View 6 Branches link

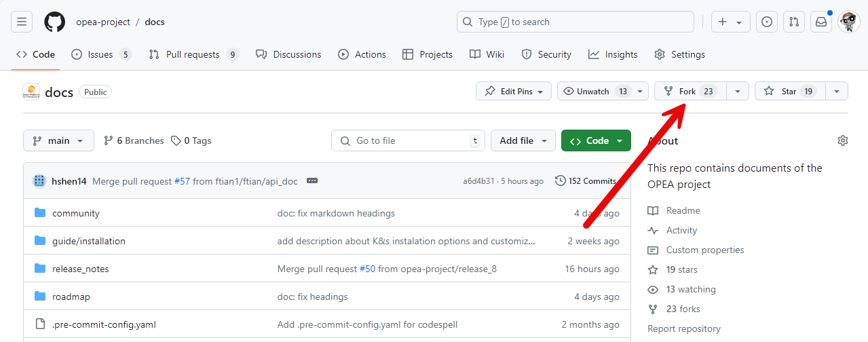point(134,140)
